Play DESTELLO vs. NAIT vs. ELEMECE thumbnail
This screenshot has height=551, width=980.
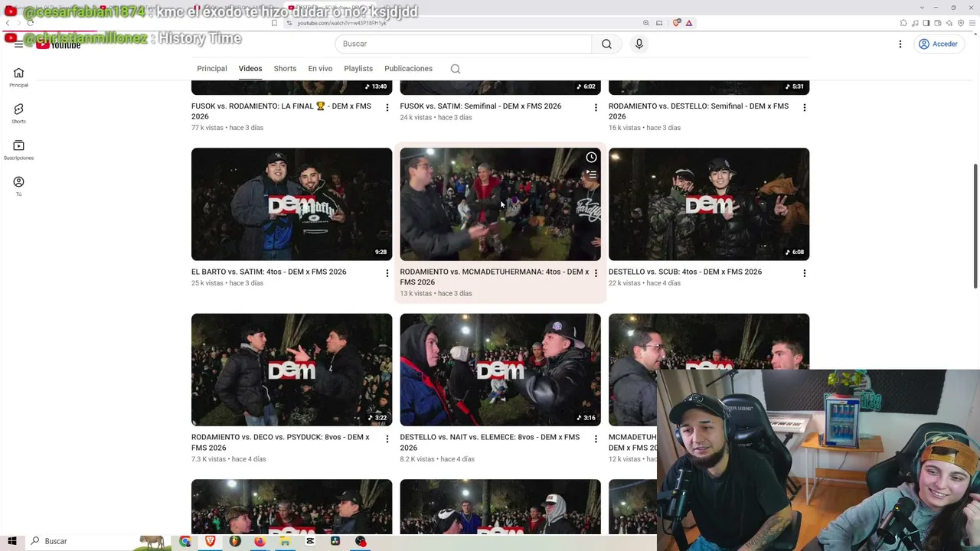click(x=500, y=370)
